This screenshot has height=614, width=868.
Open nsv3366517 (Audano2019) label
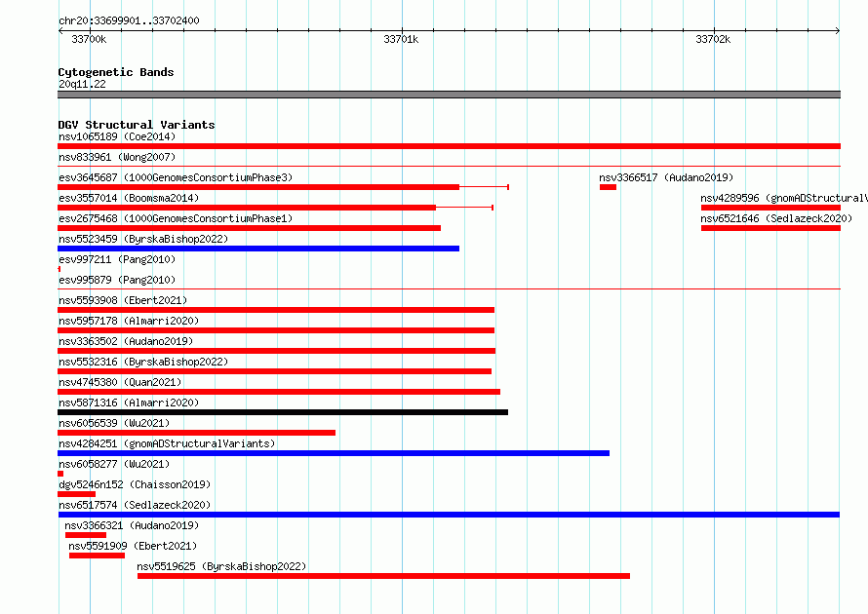click(x=666, y=177)
